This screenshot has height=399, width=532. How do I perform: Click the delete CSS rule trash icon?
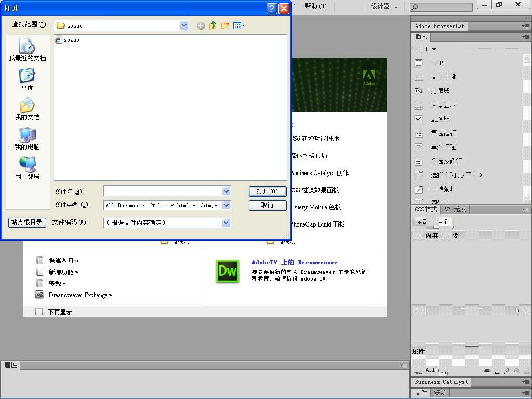pos(526,371)
